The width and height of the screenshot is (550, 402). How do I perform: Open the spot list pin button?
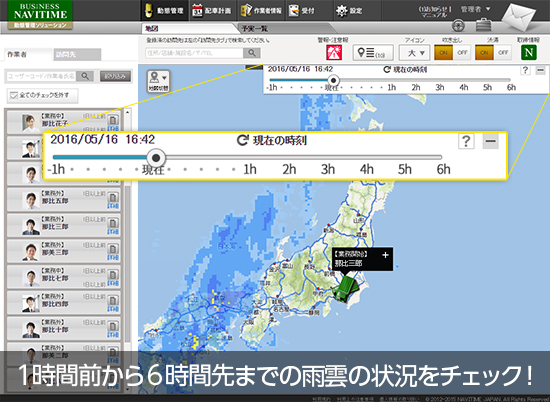point(373,53)
